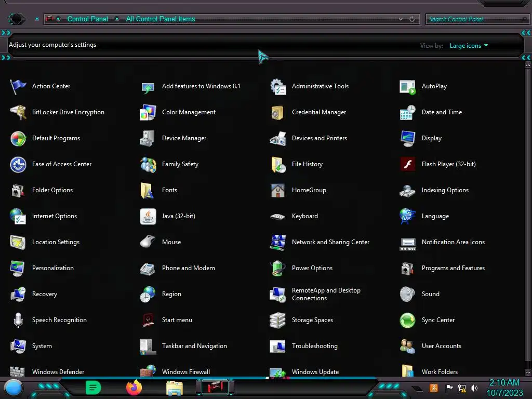Viewport: 532px width, 399px height.
Task: Open the AutoPlay link
Action: 434,86
